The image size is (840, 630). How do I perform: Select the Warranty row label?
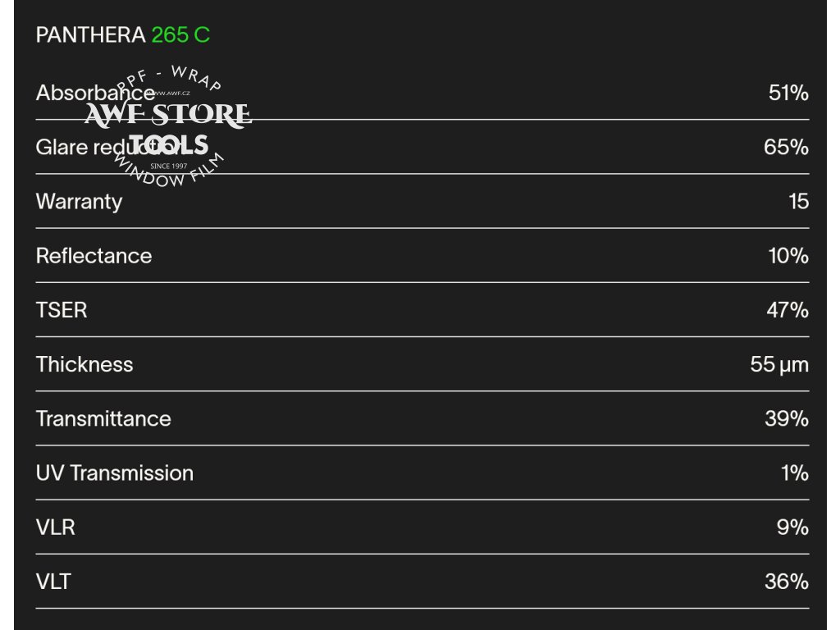tap(79, 201)
